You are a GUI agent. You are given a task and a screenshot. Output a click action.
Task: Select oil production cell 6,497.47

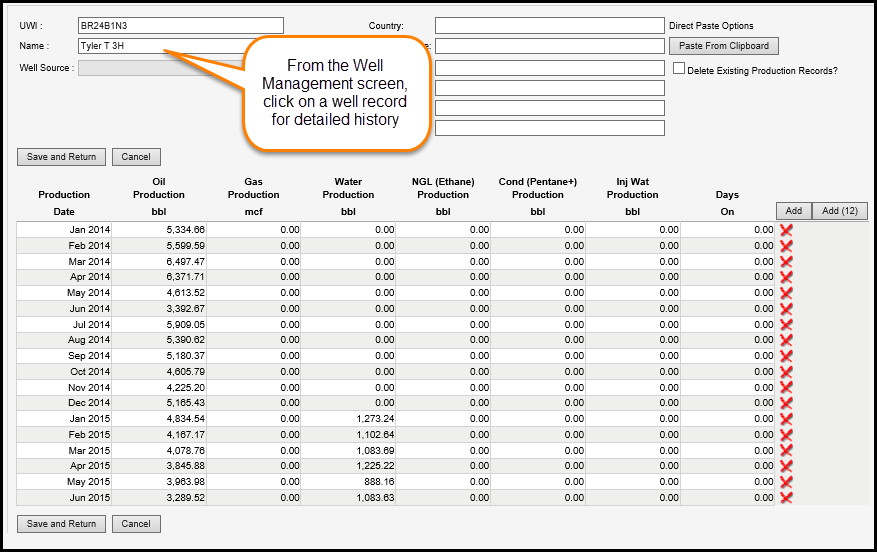tap(159, 261)
